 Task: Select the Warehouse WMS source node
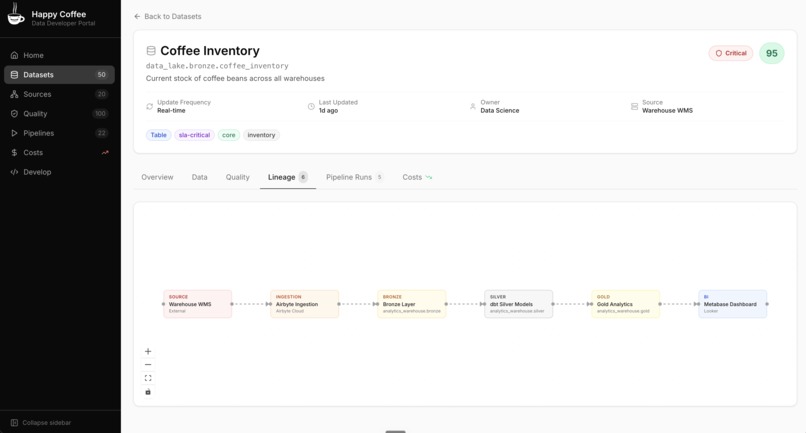[x=197, y=304]
